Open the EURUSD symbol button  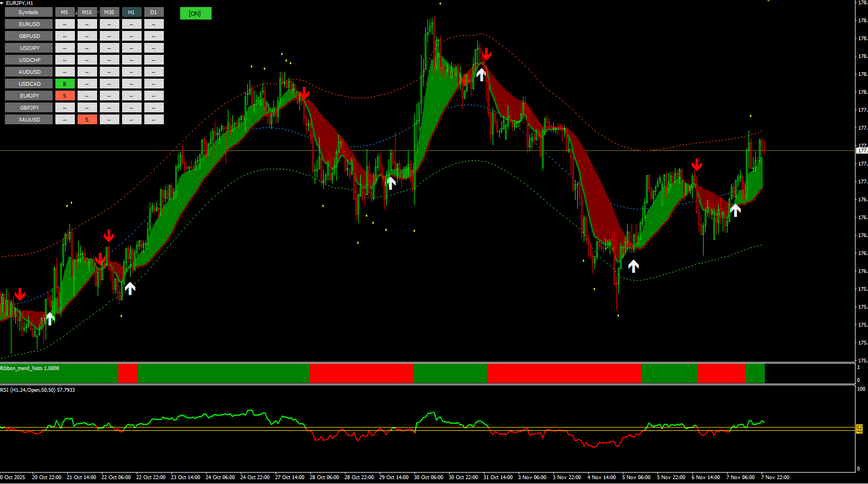tap(29, 24)
